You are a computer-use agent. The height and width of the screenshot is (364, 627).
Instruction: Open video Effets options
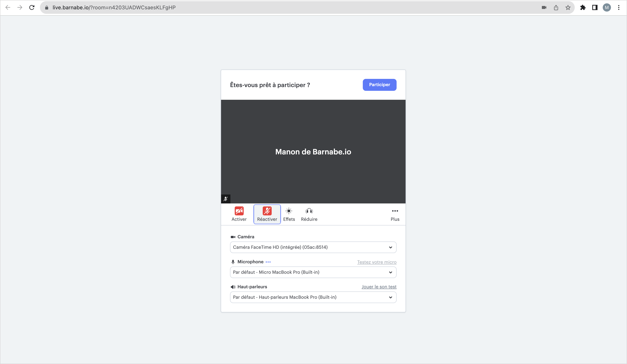pyautogui.click(x=289, y=214)
